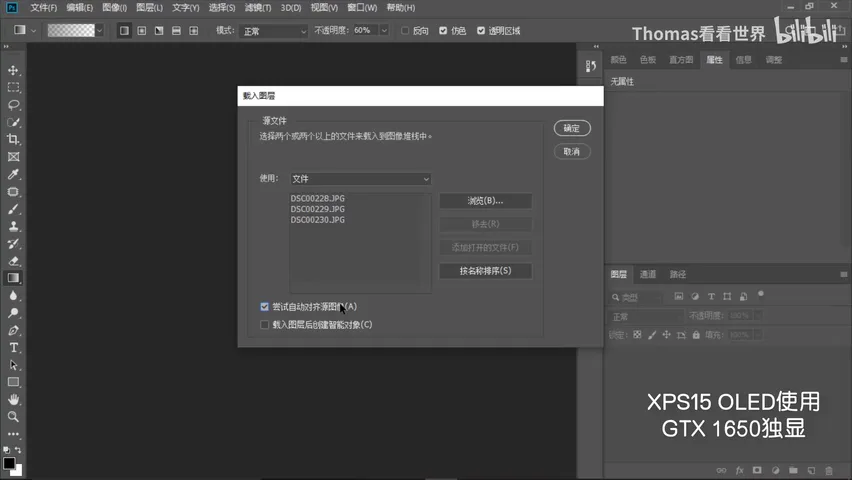Choose angle gradient style in options bar
Screen dimensions: 852x480
click(159, 31)
